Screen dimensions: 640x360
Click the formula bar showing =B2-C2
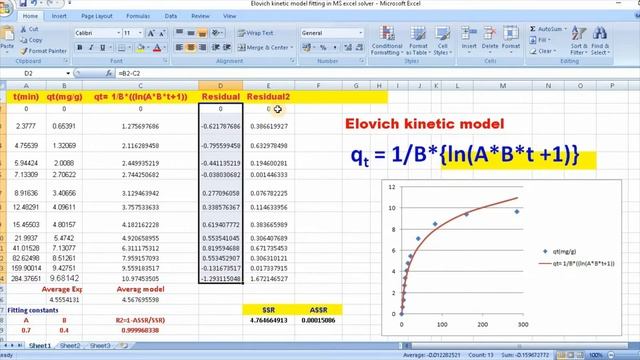pyautogui.click(x=376, y=73)
